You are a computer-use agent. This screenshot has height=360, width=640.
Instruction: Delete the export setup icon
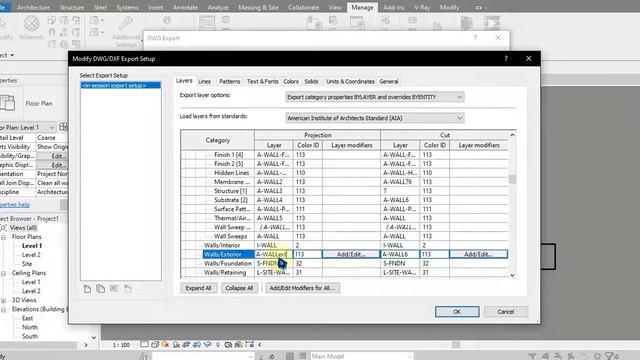click(x=128, y=289)
